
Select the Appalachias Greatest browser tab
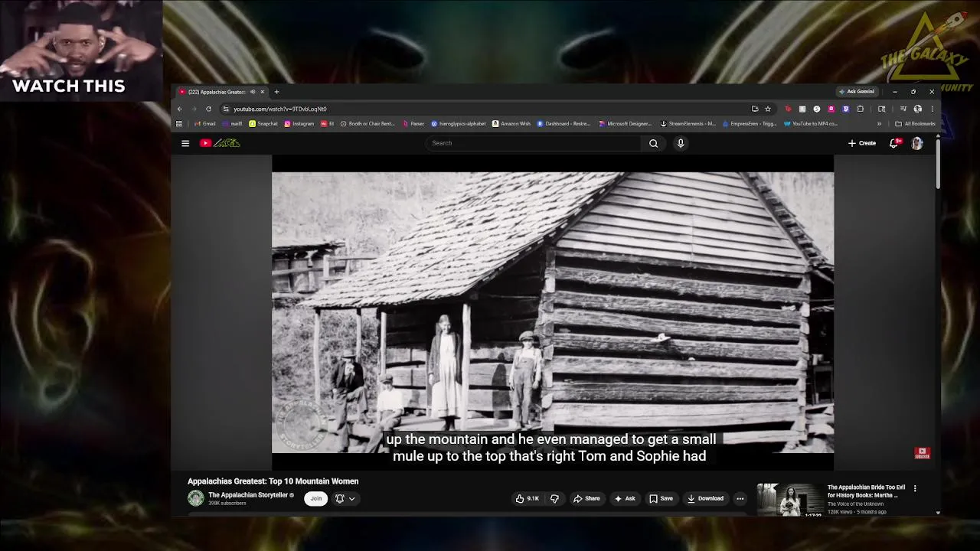pos(221,92)
